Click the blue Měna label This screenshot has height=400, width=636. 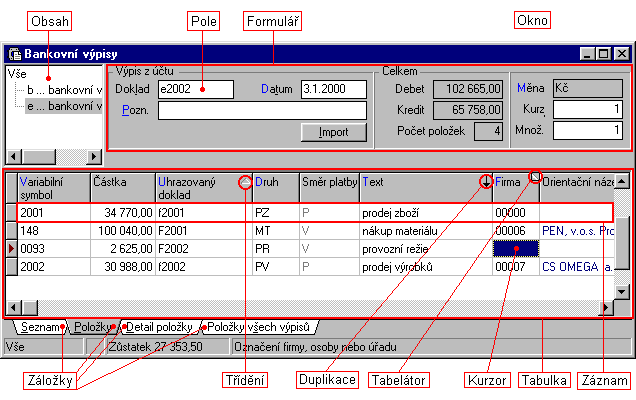tap(530, 88)
